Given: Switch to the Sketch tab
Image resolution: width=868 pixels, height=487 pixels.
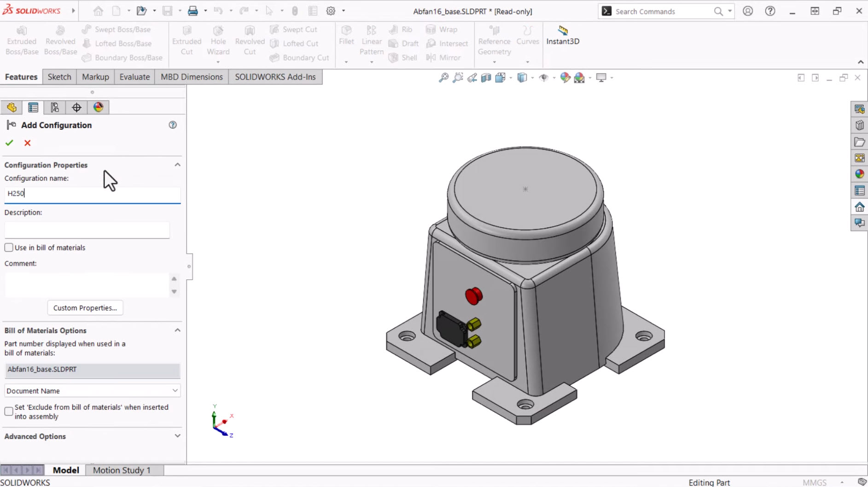Looking at the screenshot, I should point(59,77).
